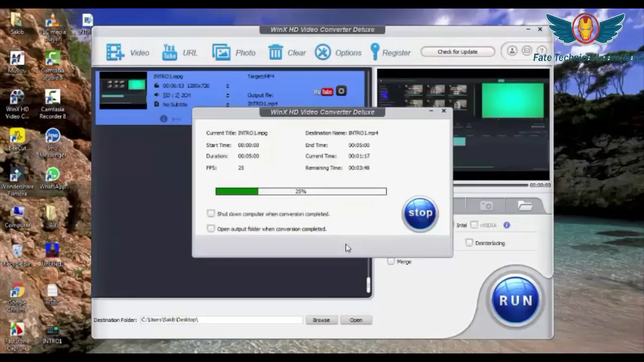Open the WhatsApp desktop icon

tap(52, 178)
